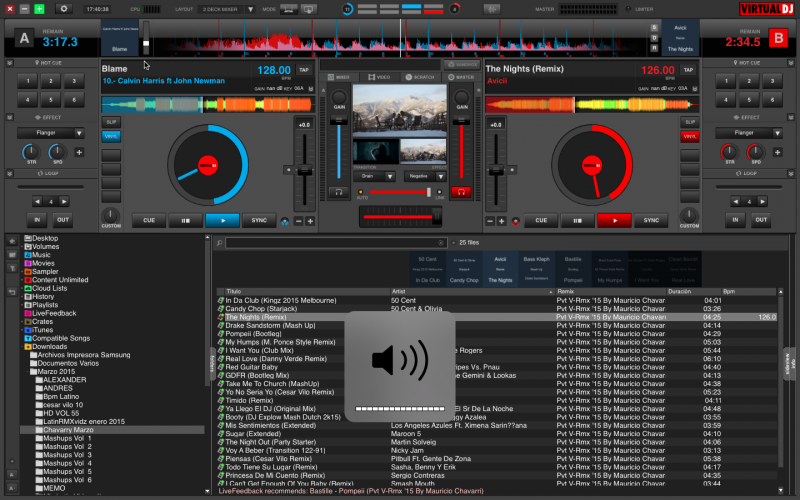Image resolution: width=800 pixels, height=500 pixels.
Task: Toggle the SANDBOX button
Action: (462, 64)
